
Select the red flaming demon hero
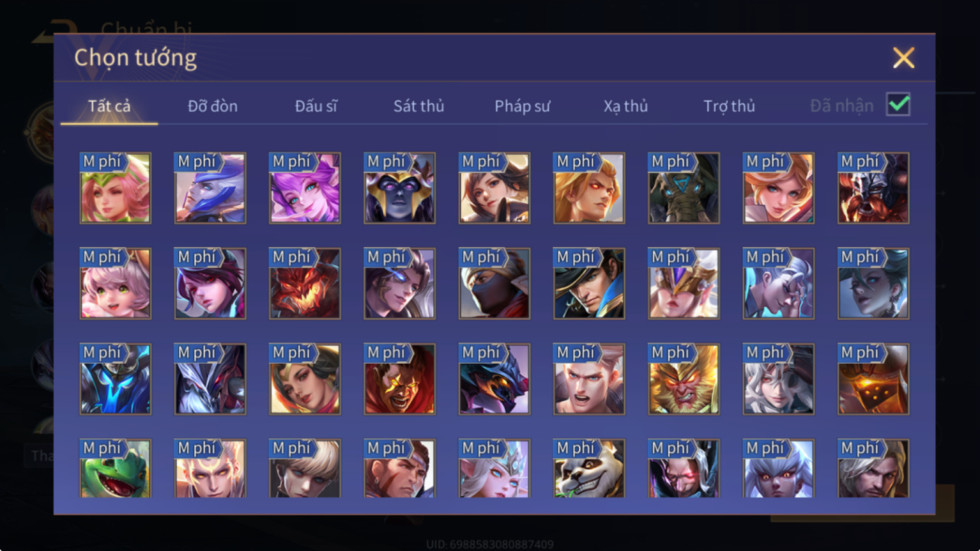(305, 284)
